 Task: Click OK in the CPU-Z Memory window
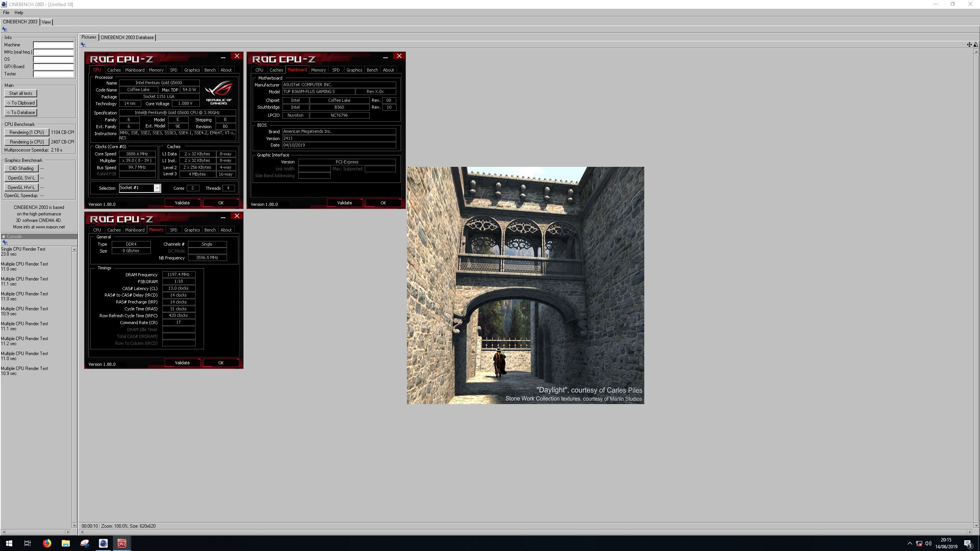point(221,363)
